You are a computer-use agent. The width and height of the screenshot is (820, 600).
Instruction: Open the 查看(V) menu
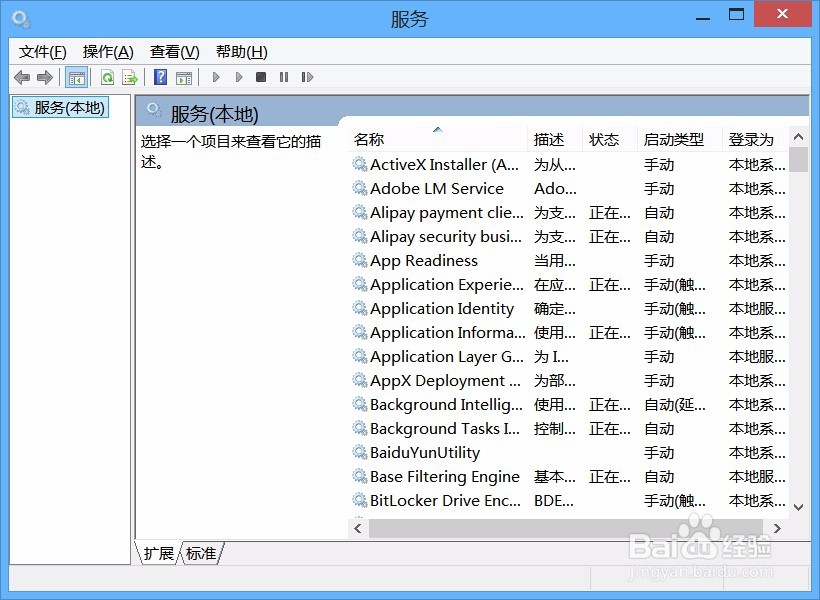click(x=173, y=51)
